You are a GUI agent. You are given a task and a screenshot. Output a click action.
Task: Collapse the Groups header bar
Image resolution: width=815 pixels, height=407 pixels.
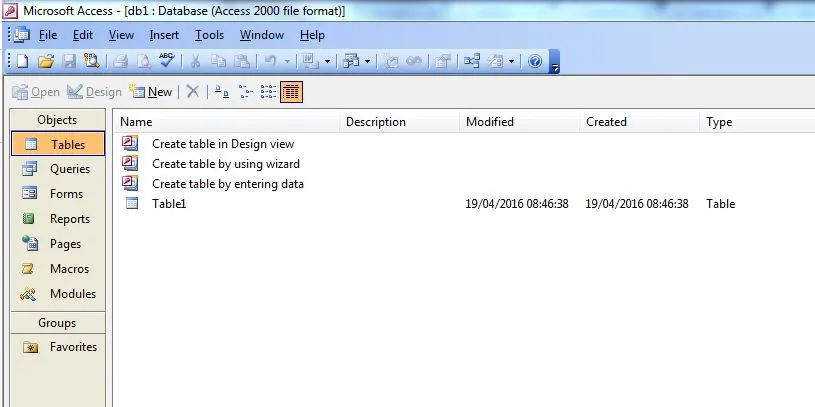point(57,323)
